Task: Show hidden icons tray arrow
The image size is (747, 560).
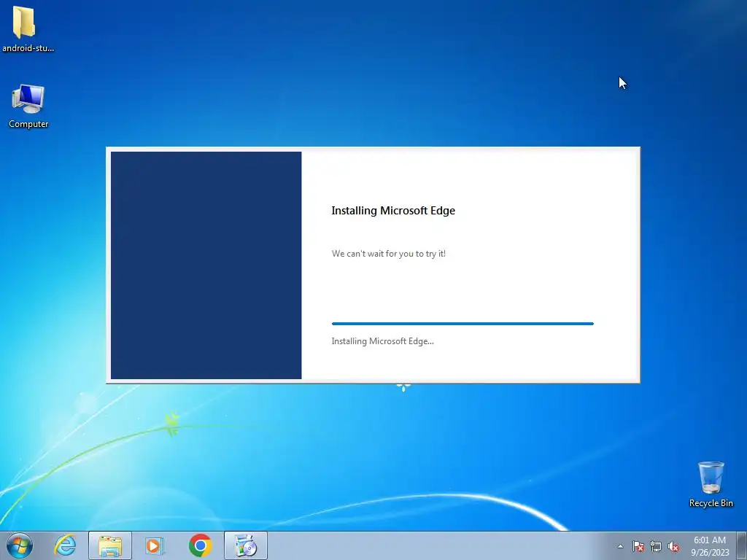Action: [x=620, y=546]
